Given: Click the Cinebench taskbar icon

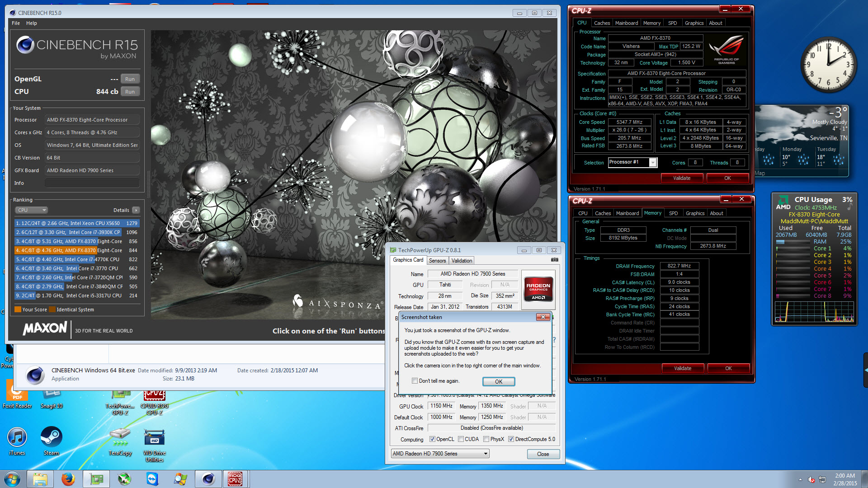Looking at the screenshot, I should click(x=208, y=479).
